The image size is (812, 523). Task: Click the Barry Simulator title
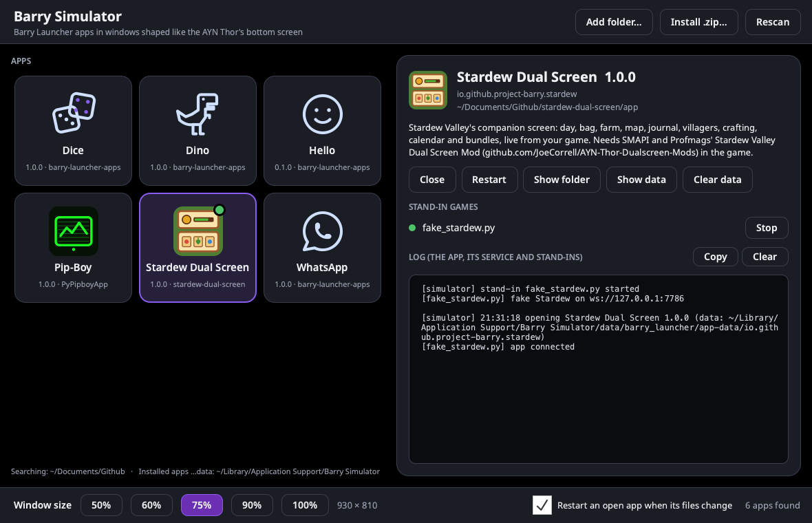click(x=68, y=17)
